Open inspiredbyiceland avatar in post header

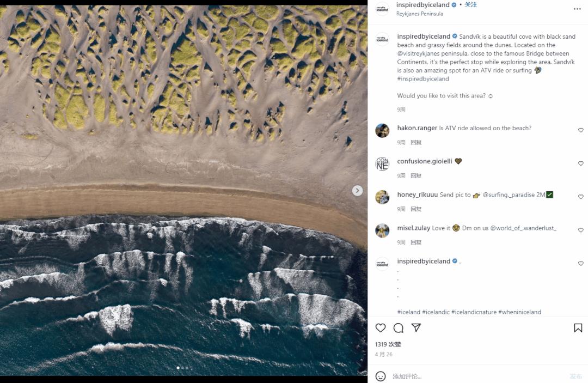click(382, 9)
